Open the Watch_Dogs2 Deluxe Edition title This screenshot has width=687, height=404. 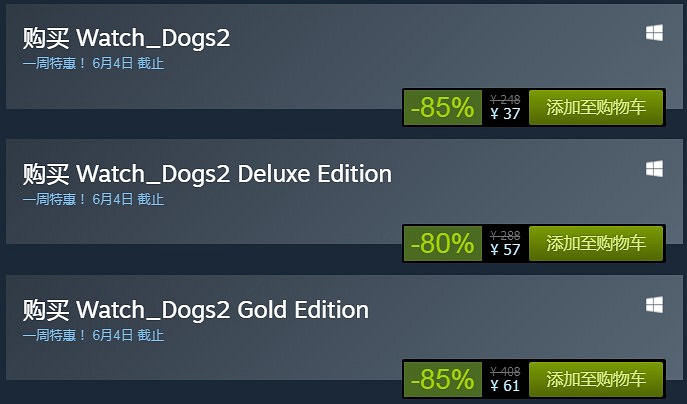pos(207,174)
